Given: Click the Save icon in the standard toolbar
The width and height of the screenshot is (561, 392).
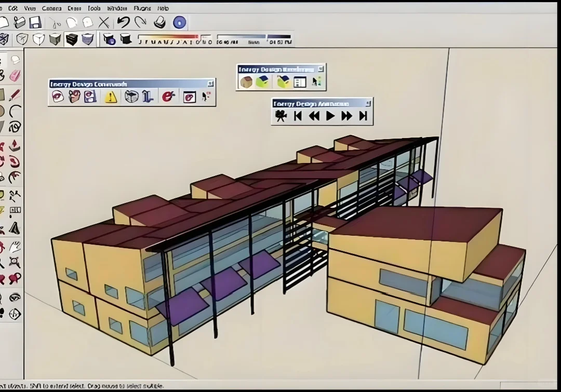Looking at the screenshot, I should [35, 22].
